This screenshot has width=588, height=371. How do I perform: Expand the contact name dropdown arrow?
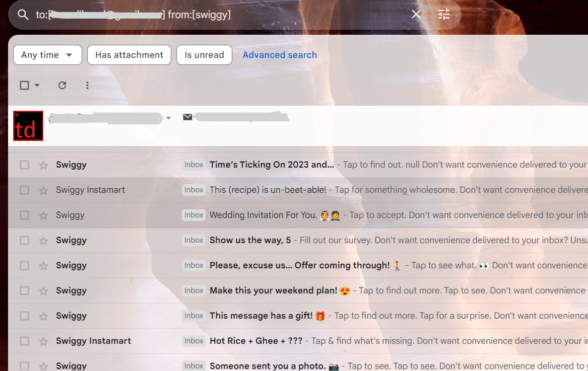tap(168, 118)
